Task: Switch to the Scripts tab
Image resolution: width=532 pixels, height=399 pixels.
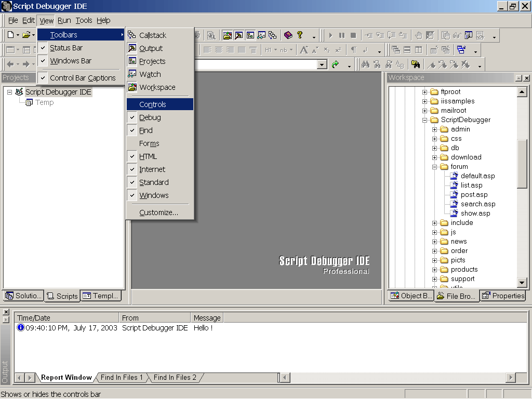Action: (x=63, y=296)
